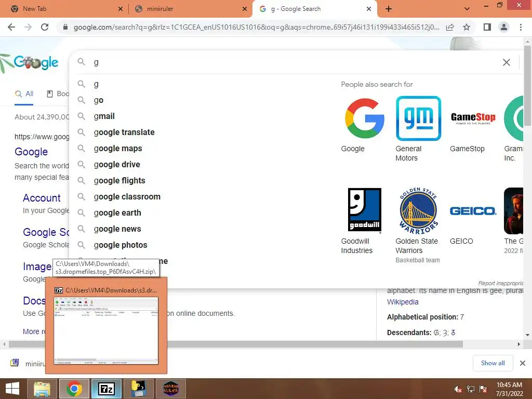Clear the search box with the X
Screen dimensions: 532x399
pos(506,62)
